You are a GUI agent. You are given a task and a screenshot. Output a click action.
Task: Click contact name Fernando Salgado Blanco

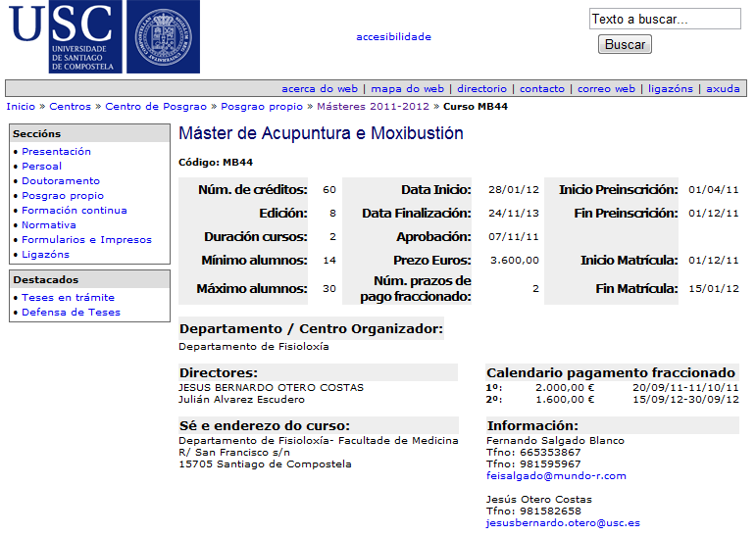(555, 441)
